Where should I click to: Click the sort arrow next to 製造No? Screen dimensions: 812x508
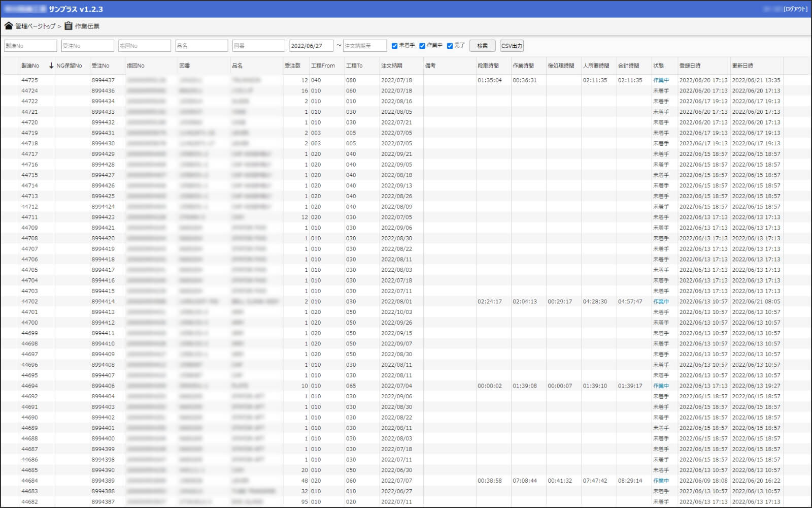coord(51,66)
